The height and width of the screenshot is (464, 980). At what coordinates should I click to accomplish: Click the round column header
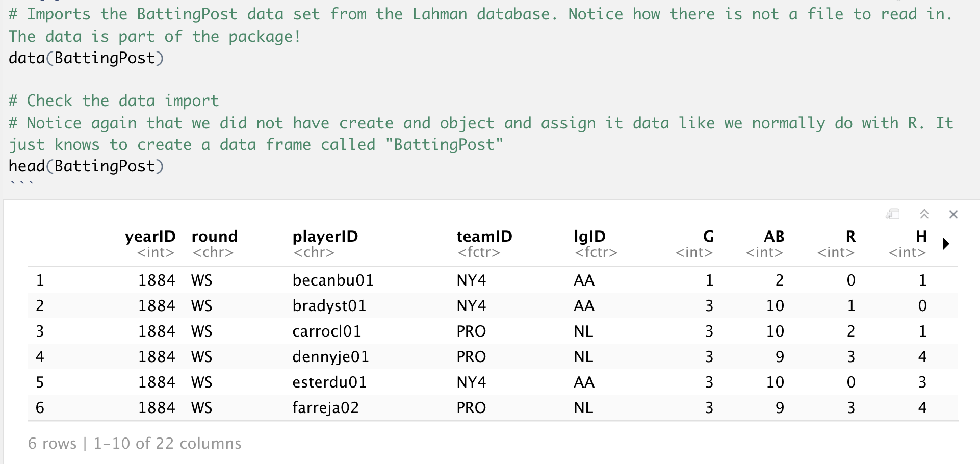[214, 237]
